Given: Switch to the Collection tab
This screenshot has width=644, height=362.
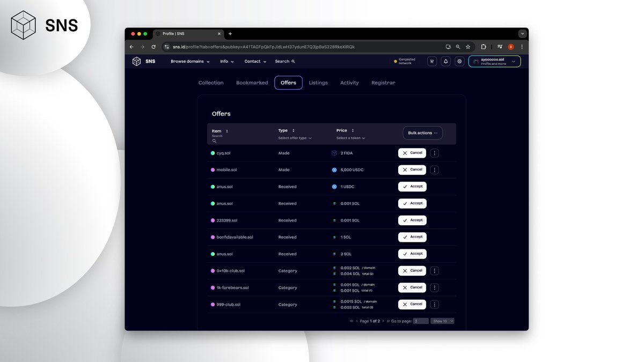Looking at the screenshot, I should [x=211, y=83].
